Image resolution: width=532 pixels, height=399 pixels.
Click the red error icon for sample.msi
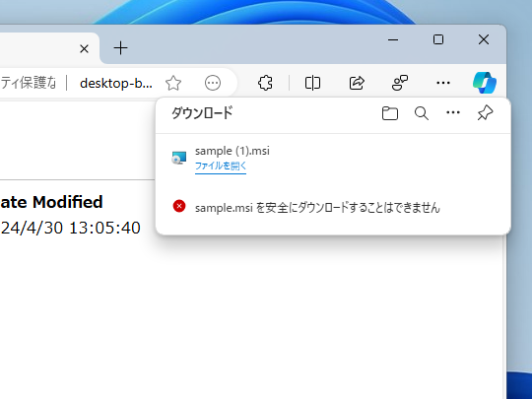179,206
